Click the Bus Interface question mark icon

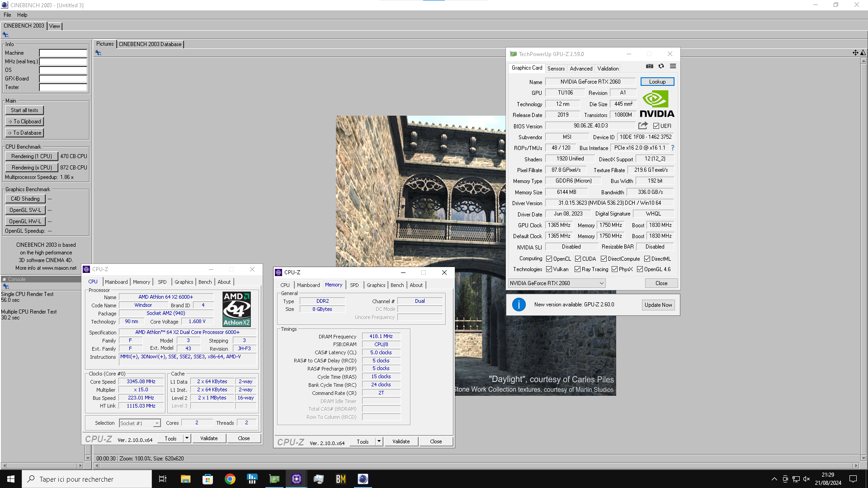(673, 148)
